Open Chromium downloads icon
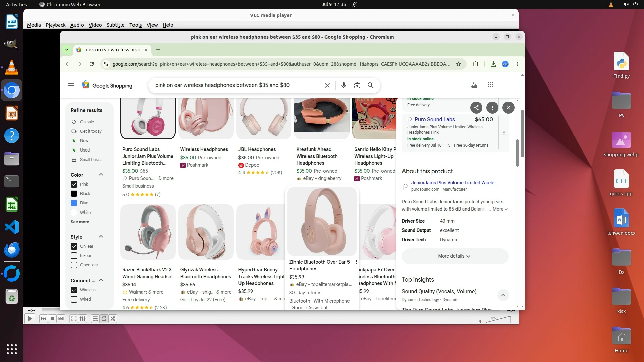The height and width of the screenshot is (362, 644). pyautogui.click(x=493, y=64)
